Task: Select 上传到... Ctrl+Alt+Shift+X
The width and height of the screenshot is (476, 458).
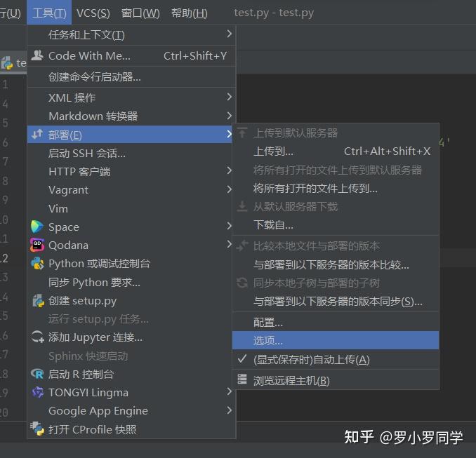Action: 336,151
